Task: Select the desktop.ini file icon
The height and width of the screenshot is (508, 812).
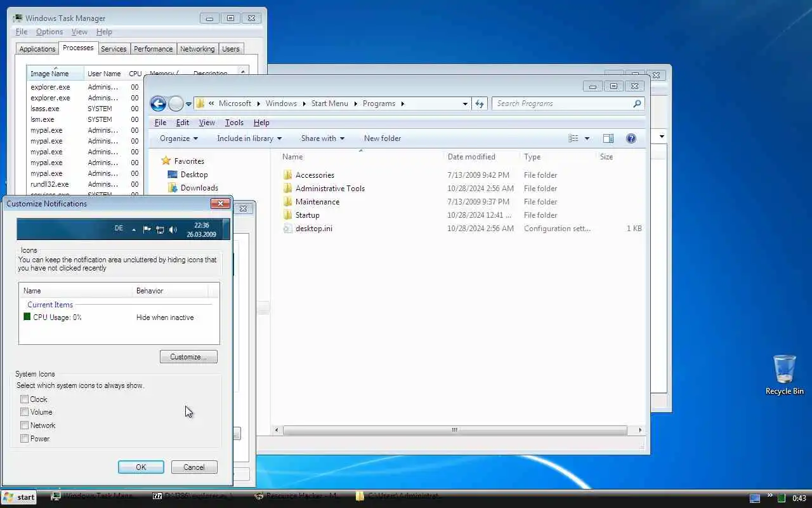Action: (x=287, y=228)
